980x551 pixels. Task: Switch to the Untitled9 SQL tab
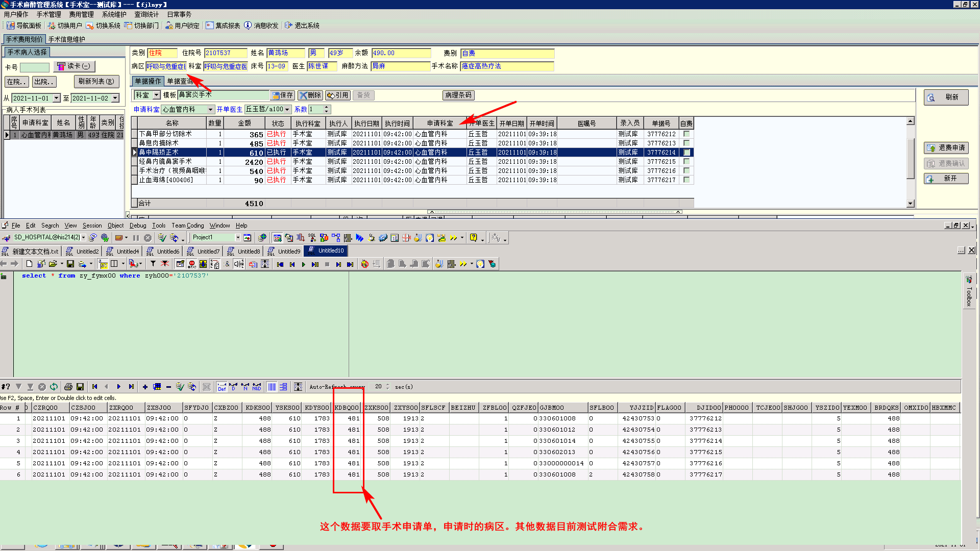288,251
